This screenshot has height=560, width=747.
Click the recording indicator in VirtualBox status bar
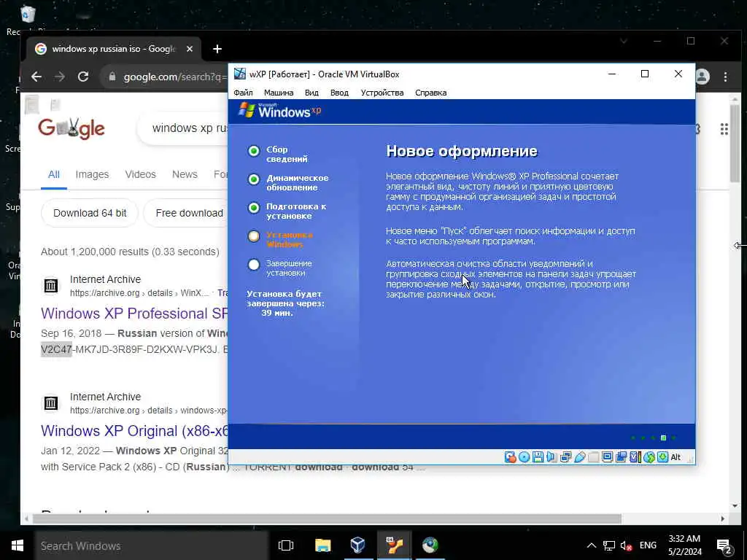point(621,458)
